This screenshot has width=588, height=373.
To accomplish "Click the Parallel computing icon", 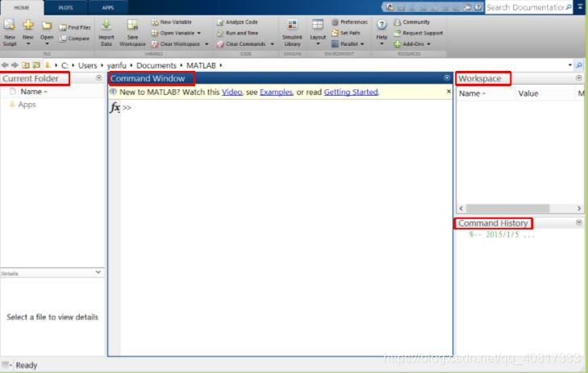I will tap(335, 44).
